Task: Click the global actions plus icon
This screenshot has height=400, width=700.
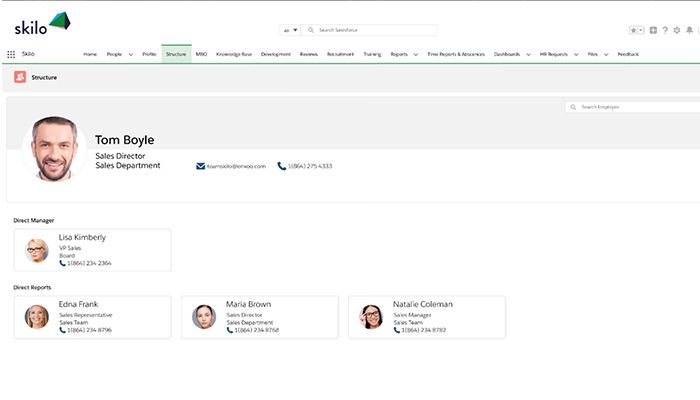Action: (x=653, y=30)
